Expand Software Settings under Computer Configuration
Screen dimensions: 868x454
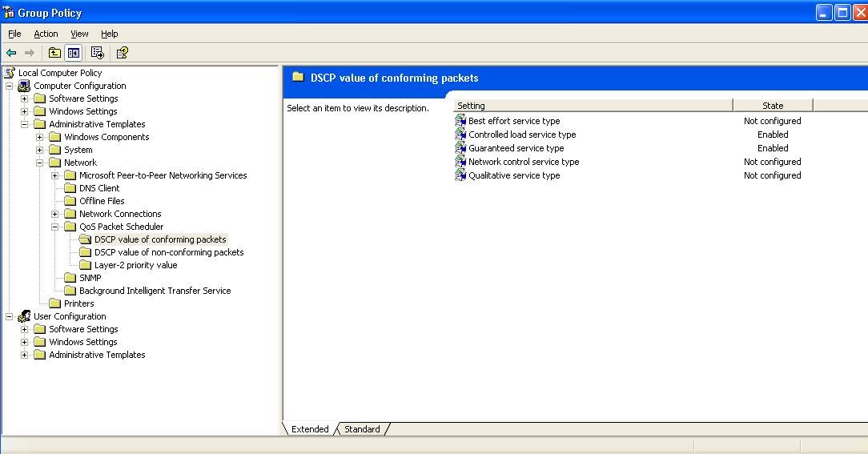coord(24,98)
